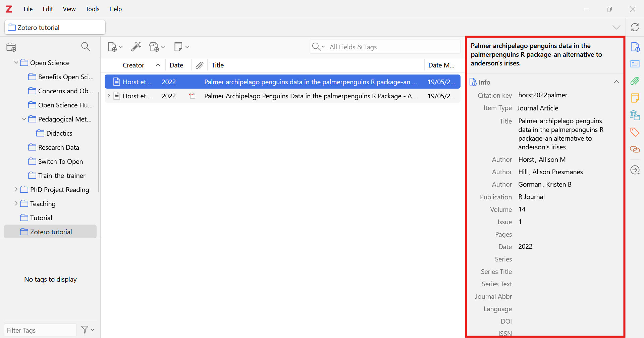The width and height of the screenshot is (644, 338).
Task: Click the PDF icon on second row
Action: pyautogui.click(x=192, y=96)
